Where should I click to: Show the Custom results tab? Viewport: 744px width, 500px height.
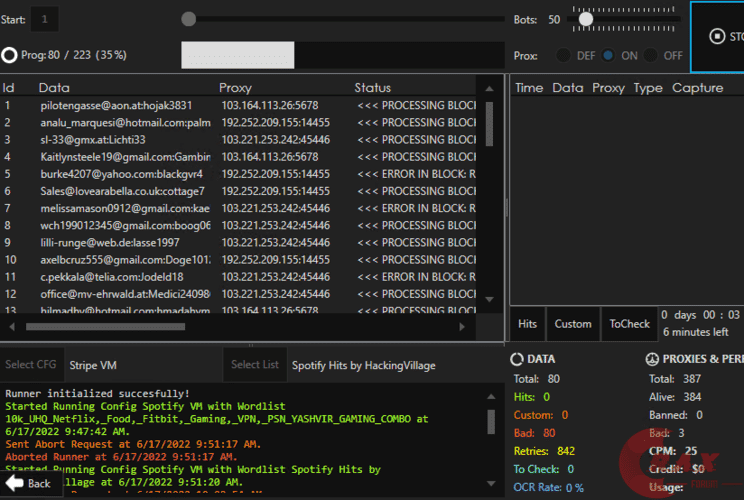point(573,323)
